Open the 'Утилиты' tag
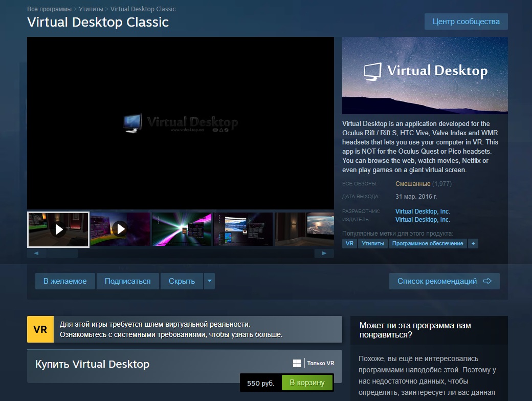Screen dimensions: 532x401 coord(372,243)
